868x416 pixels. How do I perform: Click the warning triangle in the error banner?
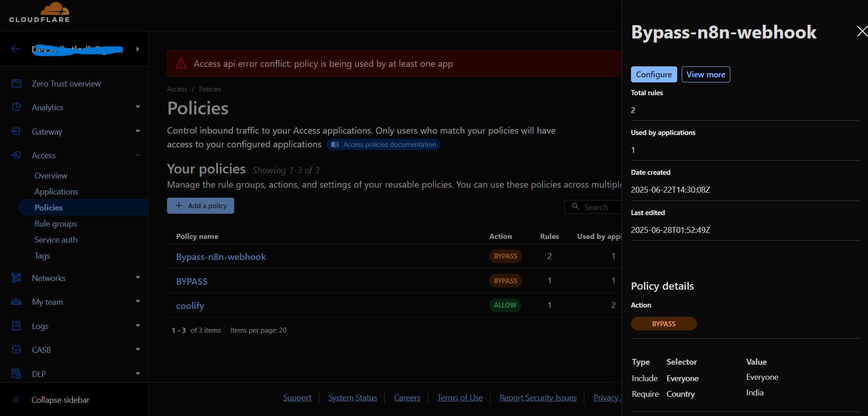point(181,64)
